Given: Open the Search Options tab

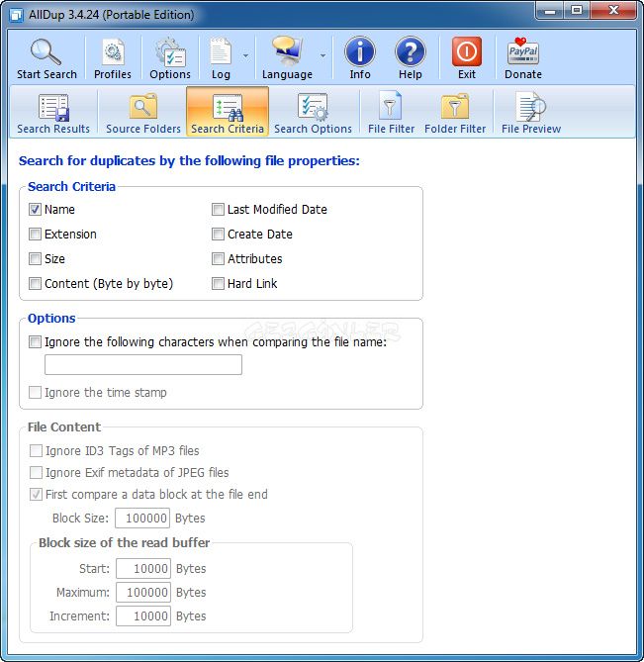Looking at the screenshot, I should 313,111.
